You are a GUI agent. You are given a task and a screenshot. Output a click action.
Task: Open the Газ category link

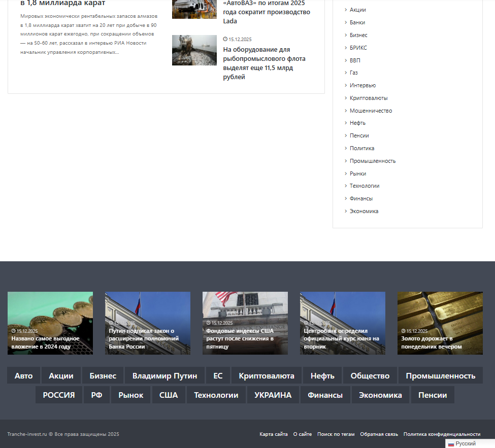tap(353, 73)
